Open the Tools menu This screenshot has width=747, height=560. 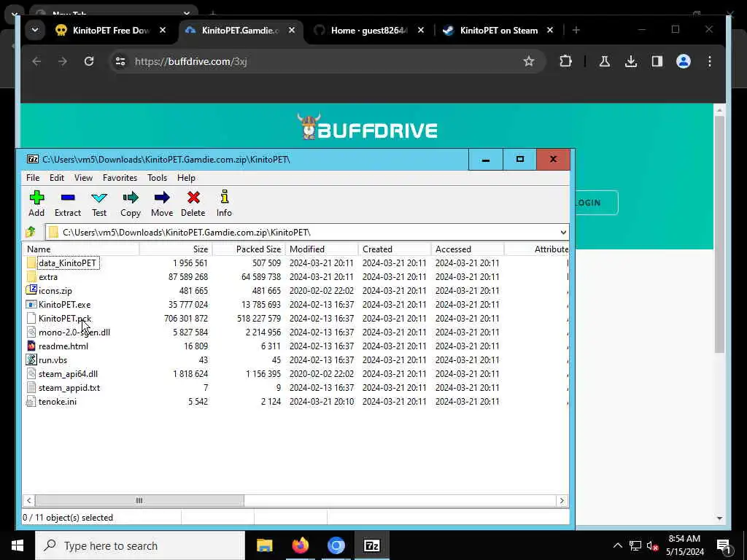pos(158,178)
